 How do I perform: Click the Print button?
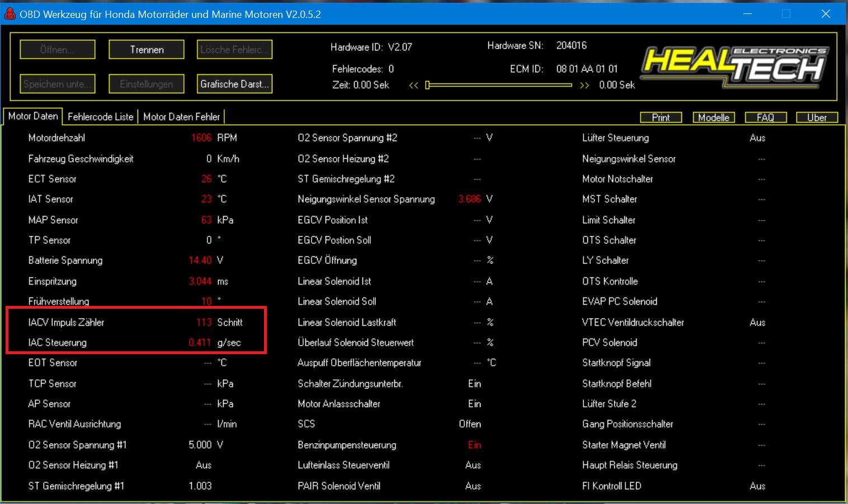661,117
